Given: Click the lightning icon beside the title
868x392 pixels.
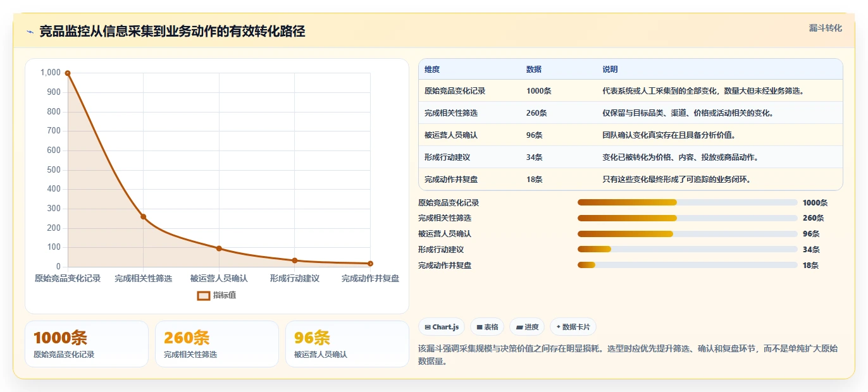Looking at the screenshot, I should [30, 32].
